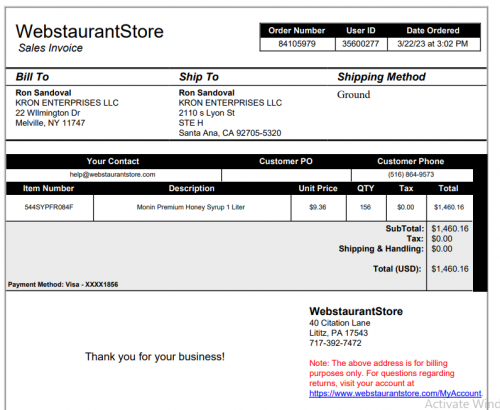Image resolution: width=500 pixels, height=410 pixels.
Task: Click the Total (USD) amount $1,460.16
Action: pyautogui.click(x=450, y=269)
